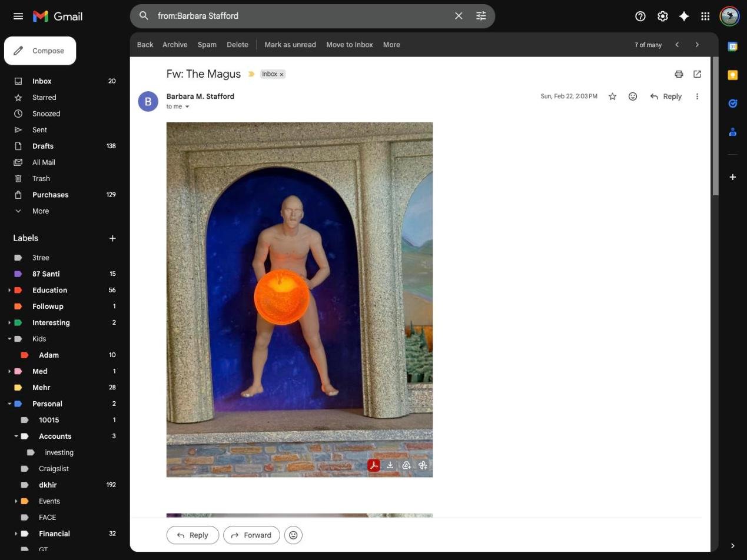Print all with the printer icon
This screenshot has width=747, height=560.
pyautogui.click(x=679, y=74)
